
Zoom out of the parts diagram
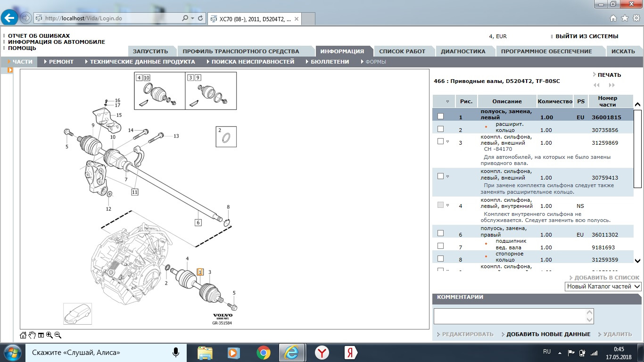58,335
